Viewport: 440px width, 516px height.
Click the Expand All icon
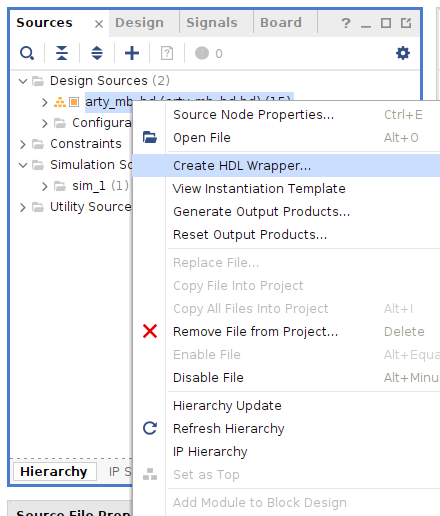pyautogui.click(x=97, y=53)
